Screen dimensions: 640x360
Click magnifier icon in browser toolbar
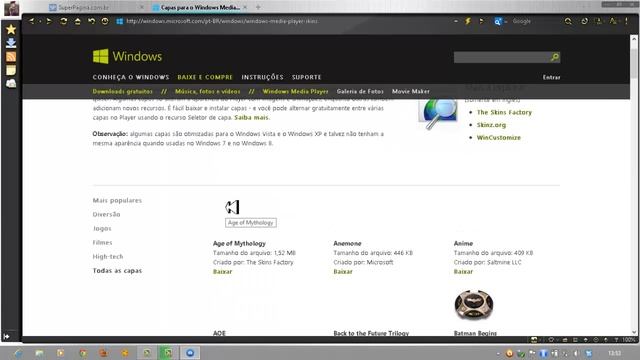[568, 21]
